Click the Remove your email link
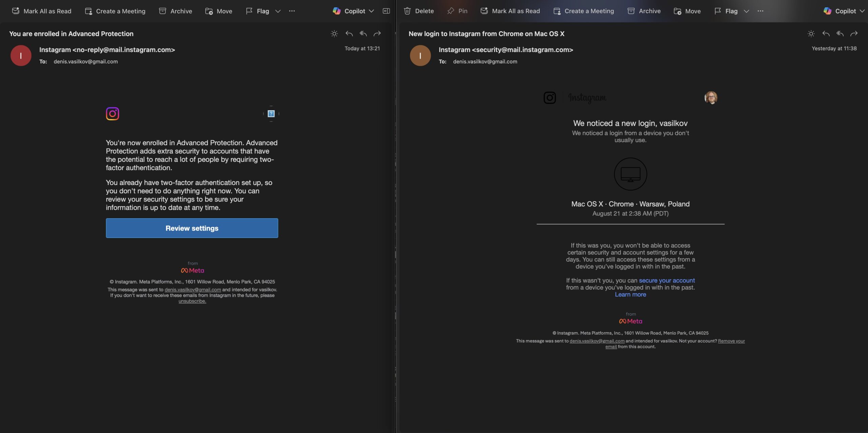This screenshot has height=433, width=868. pos(731,341)
